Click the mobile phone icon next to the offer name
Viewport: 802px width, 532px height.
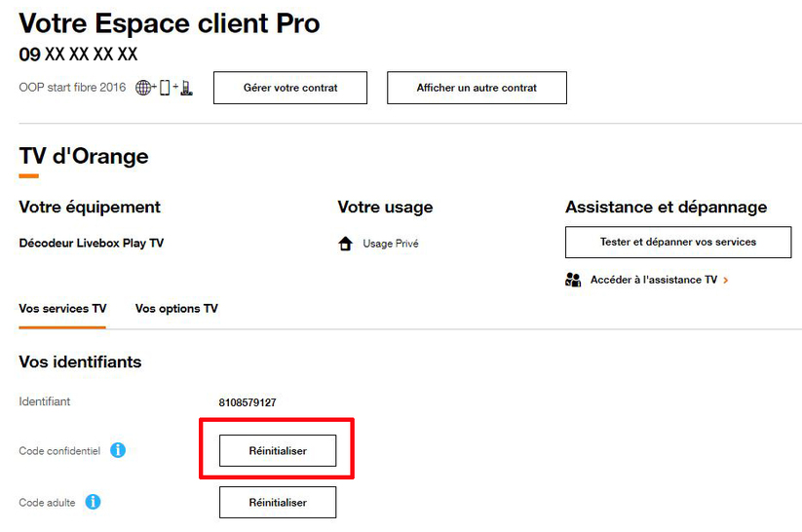[x=165, y=88]
